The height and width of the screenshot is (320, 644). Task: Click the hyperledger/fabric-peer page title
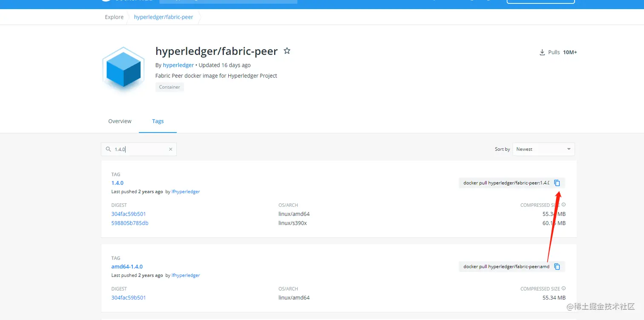click(216, 51)
